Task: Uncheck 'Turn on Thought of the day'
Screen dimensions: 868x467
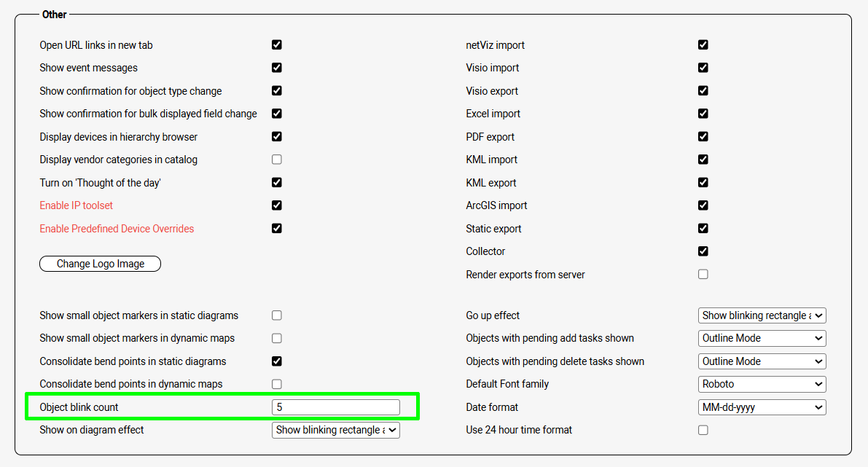Action: 277,182
